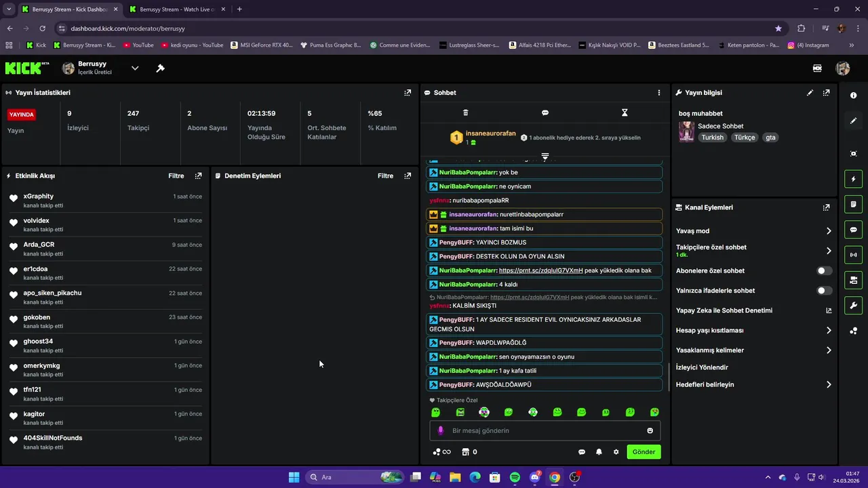Open the Instagram bookmark
The height and width of the screenshot is (488, 868).
pos(808,45)
